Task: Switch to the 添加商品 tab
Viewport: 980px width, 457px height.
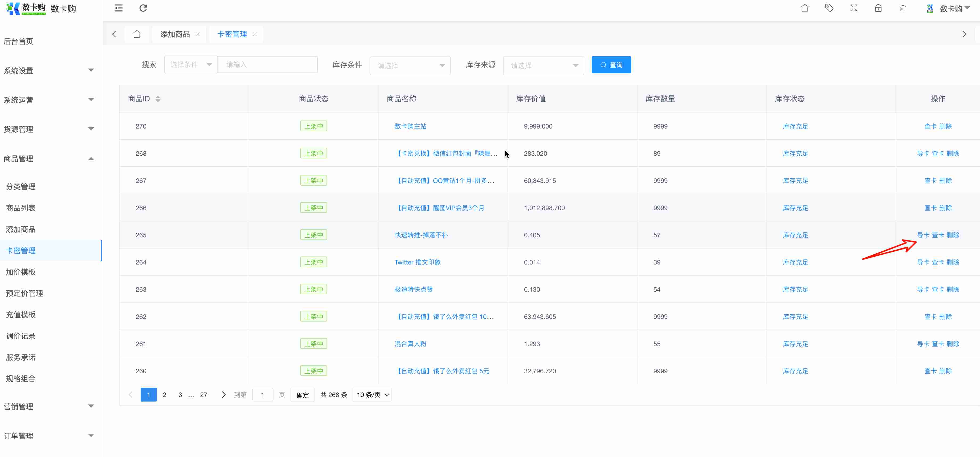Action: 175,34
